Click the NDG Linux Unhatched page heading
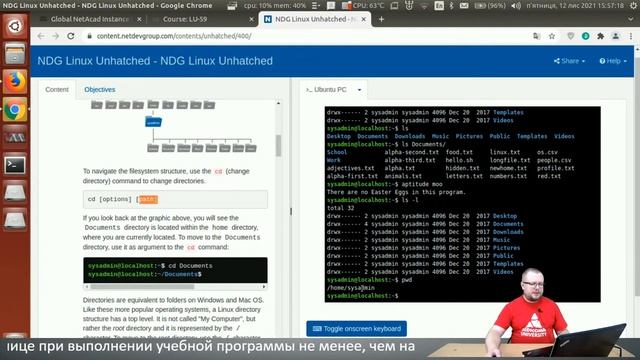The height and width of the screenshot is (360, 640). tap(155, 61)
